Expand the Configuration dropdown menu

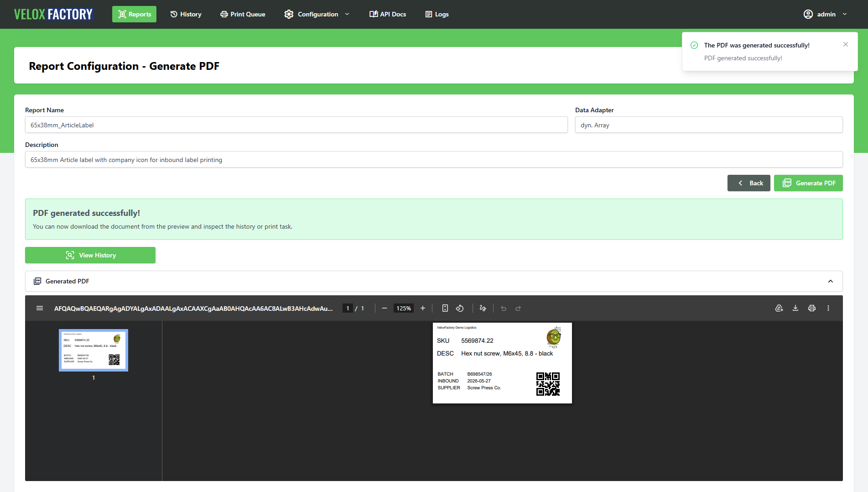click(x=317, y=14)
